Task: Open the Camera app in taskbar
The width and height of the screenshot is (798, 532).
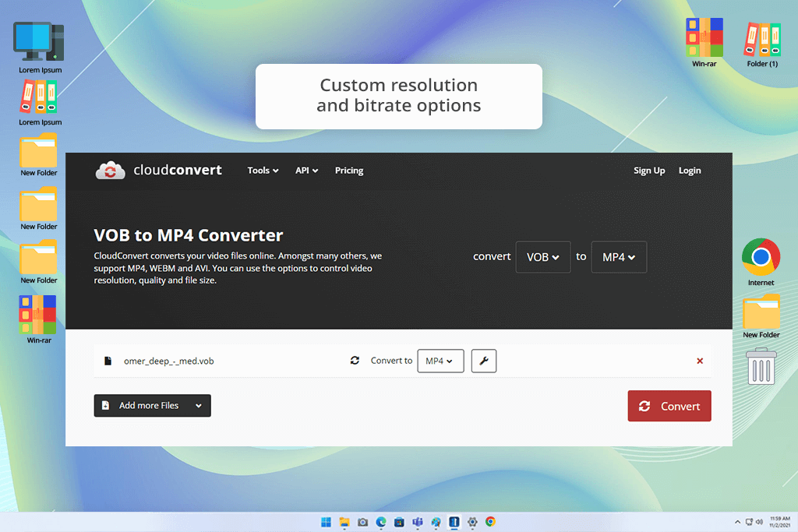Action: pos(363,522)
